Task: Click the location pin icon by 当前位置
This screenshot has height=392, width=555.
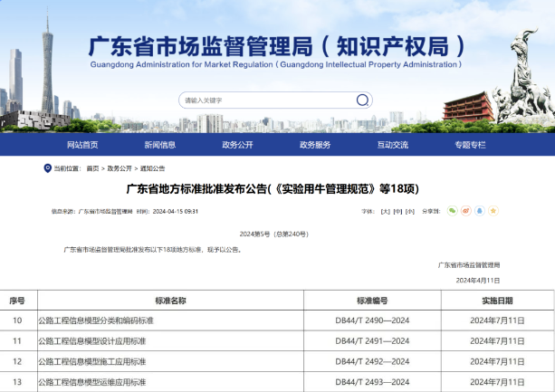Action: pyautogui.click(x=47, y=168)
